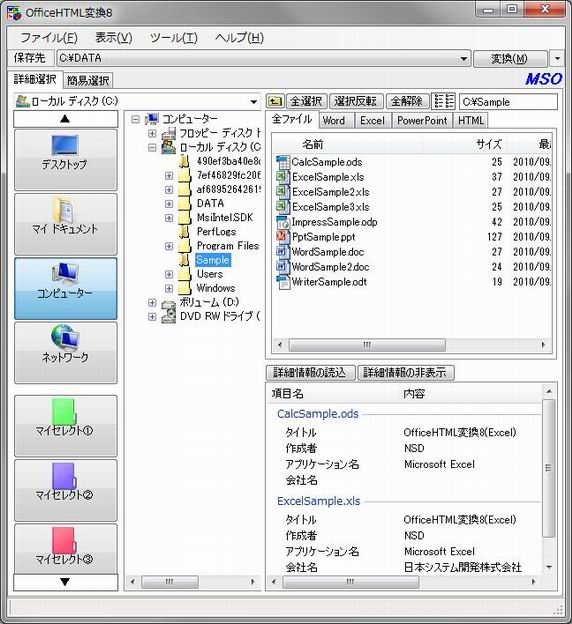Click the WordSample2.doc file icon
Image resolution: width=572 pixels, height=624 pixels.
coord(283,267)
